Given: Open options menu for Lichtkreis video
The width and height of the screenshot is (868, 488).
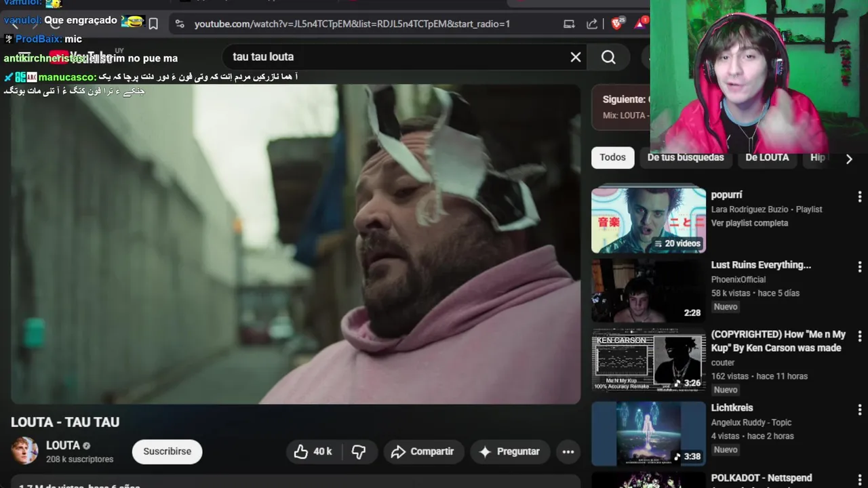Looking at the screenshot, I should [x=859, y=409].
